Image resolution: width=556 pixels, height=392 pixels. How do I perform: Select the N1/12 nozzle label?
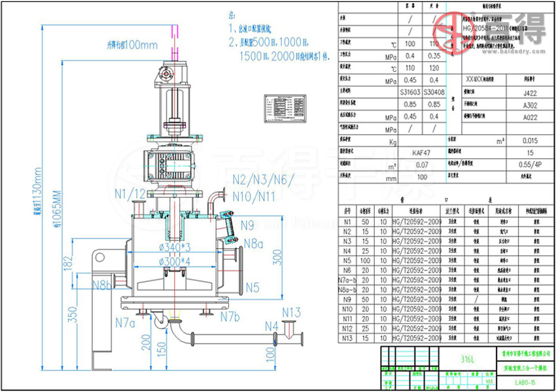(130, 193)
